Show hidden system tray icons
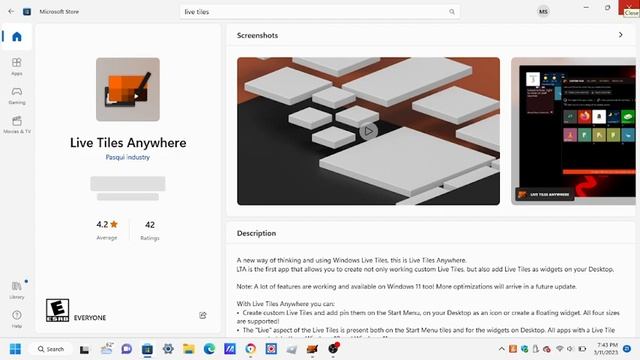The width and height of the screenshot is (640, 360). [x=501, y=349]
